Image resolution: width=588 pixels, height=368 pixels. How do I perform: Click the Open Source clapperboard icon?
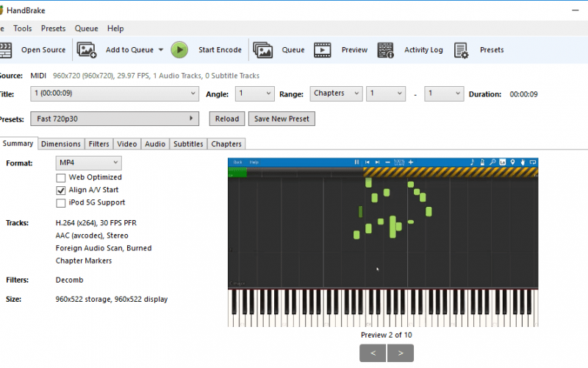pyautogui.click(x=6, y=50)
